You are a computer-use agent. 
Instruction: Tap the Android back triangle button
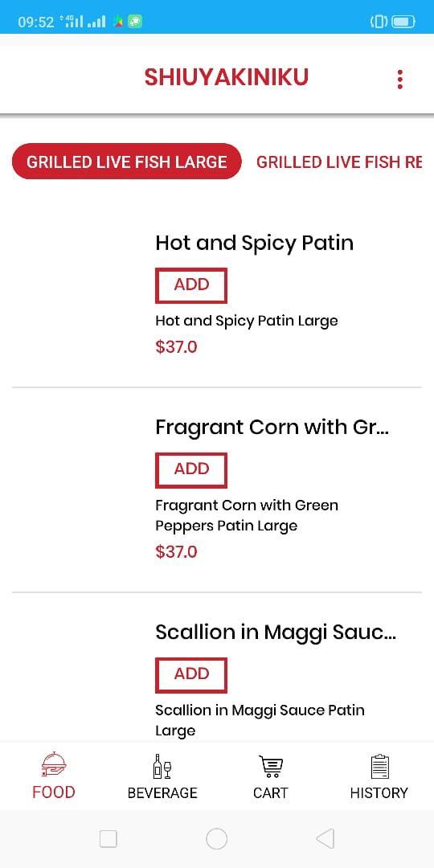[325, 838]
